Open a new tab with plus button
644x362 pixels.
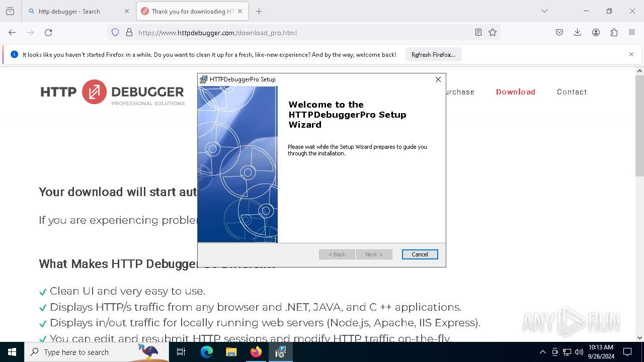[259, 11]
